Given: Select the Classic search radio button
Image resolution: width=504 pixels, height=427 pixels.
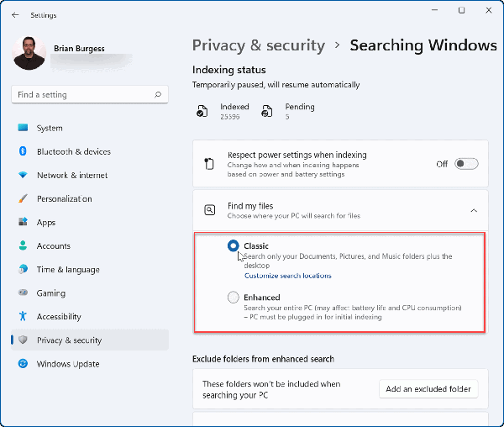Looking at the screenshot, I should 234,245.
